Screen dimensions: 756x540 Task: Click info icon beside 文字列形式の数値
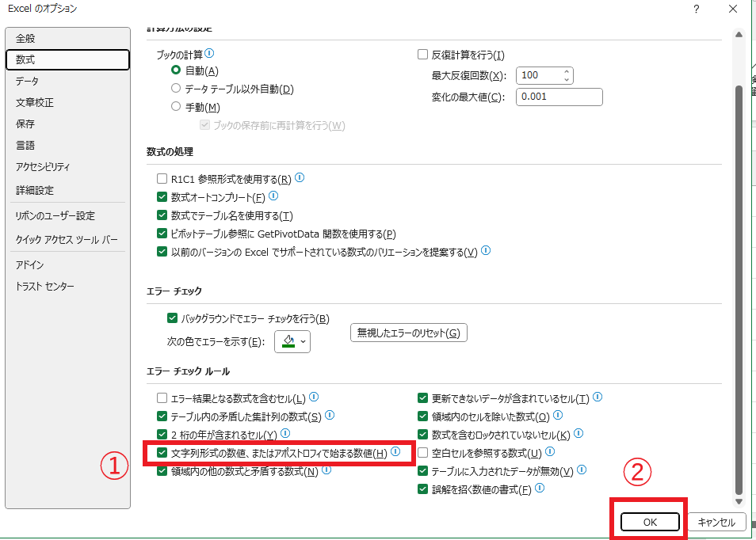point(395,451)
